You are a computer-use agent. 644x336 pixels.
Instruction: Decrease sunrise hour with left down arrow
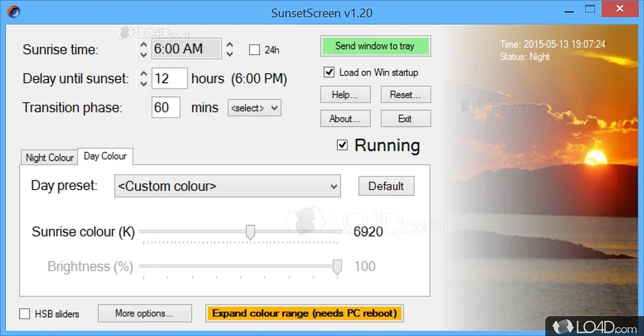coord(144,54)
